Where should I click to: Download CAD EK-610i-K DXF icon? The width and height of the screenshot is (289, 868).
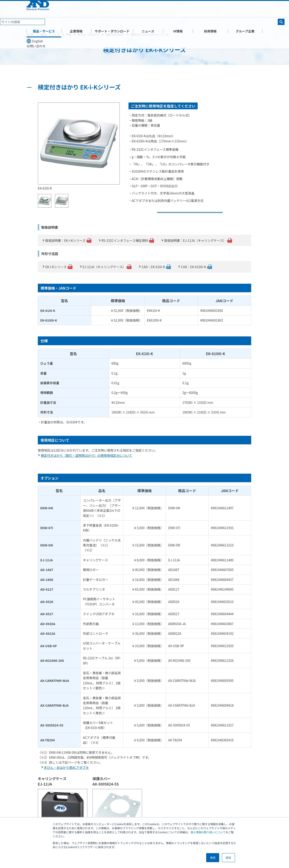[x=169, y=267]
